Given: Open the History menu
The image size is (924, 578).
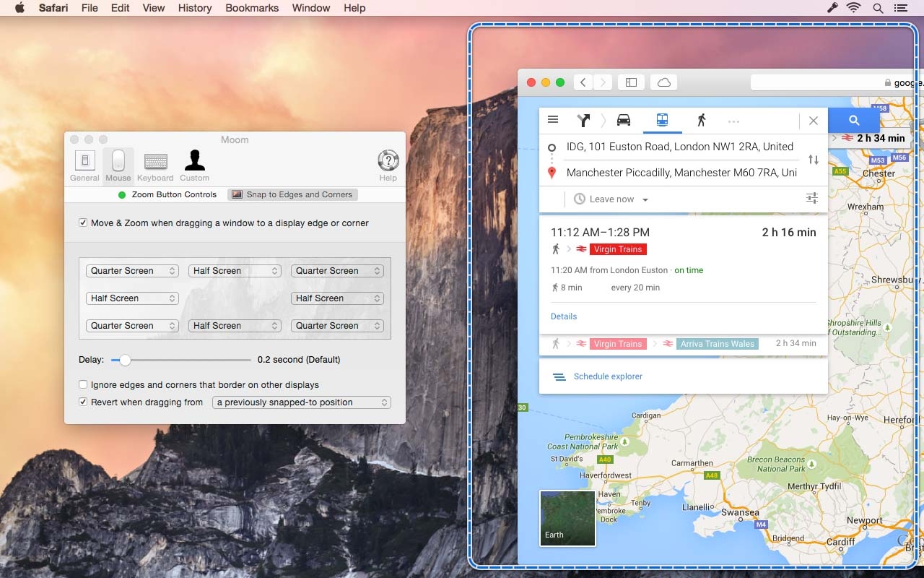Looking at the screenshot, I should [x=195, y=8].
